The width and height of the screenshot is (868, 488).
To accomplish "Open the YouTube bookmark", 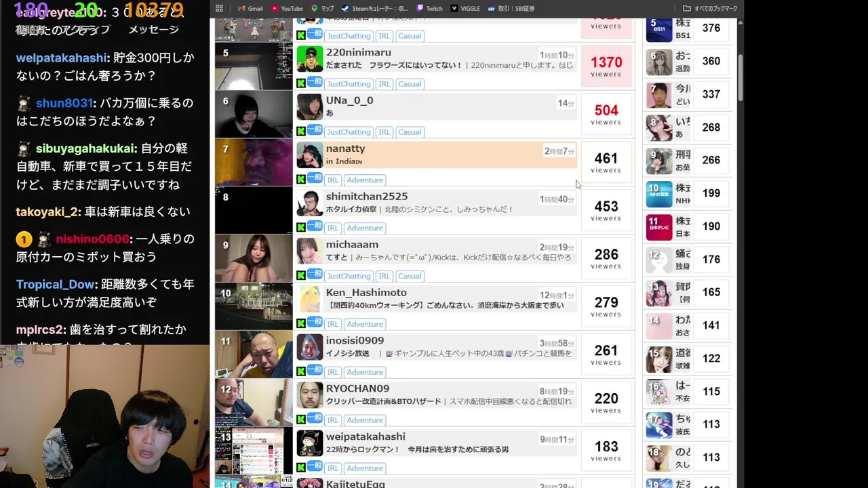I will [287, 8].
